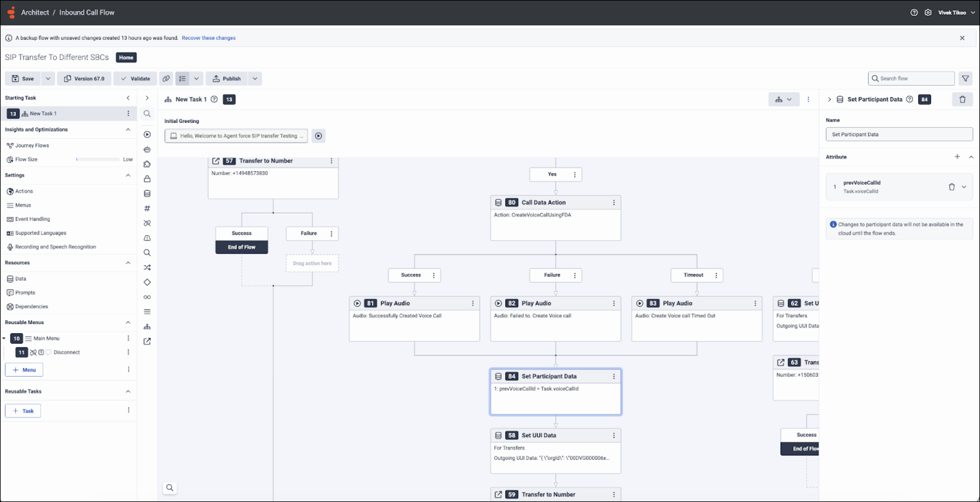Click the link icon in the toolbar
This screenshot has height=502, width=980.
pyautogui.click(x=166, y=79)
